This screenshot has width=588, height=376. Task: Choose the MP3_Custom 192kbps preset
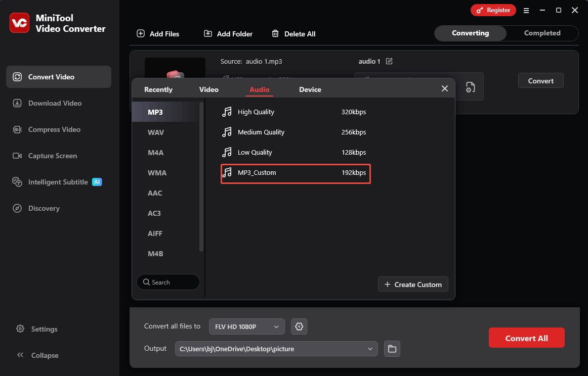coord(296,174)
